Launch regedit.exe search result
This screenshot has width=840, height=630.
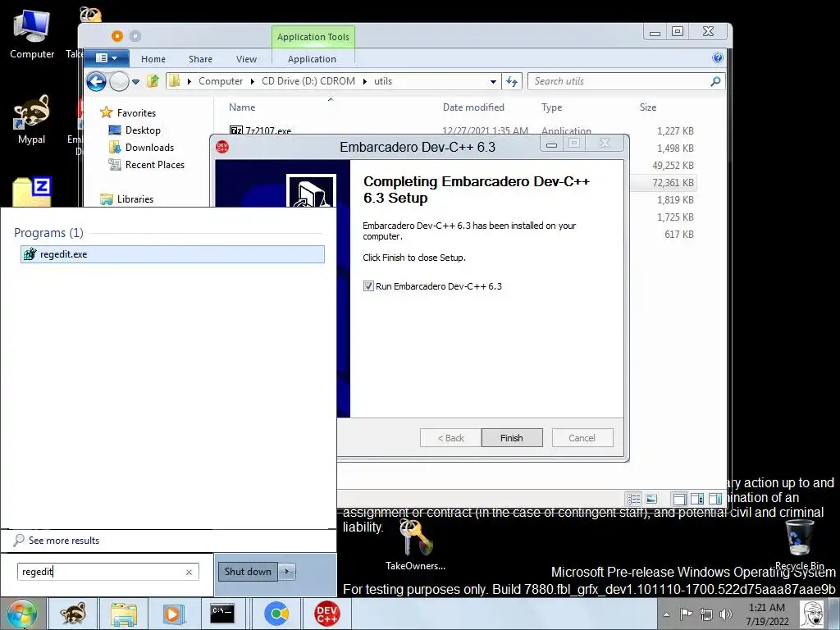tap(172, 254)
